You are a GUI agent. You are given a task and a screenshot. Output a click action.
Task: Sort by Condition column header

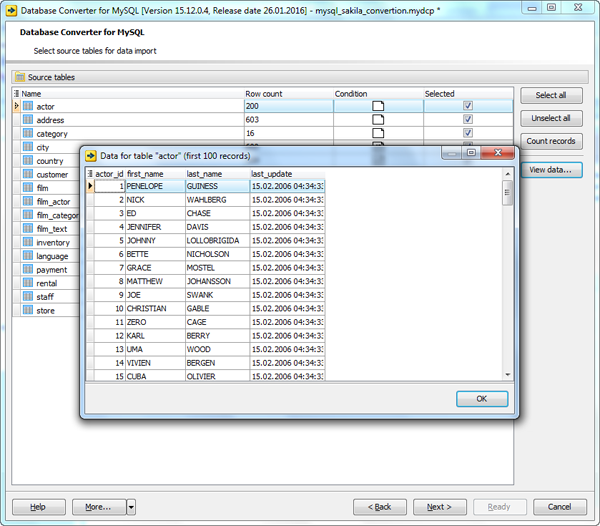tap(378, 94)
